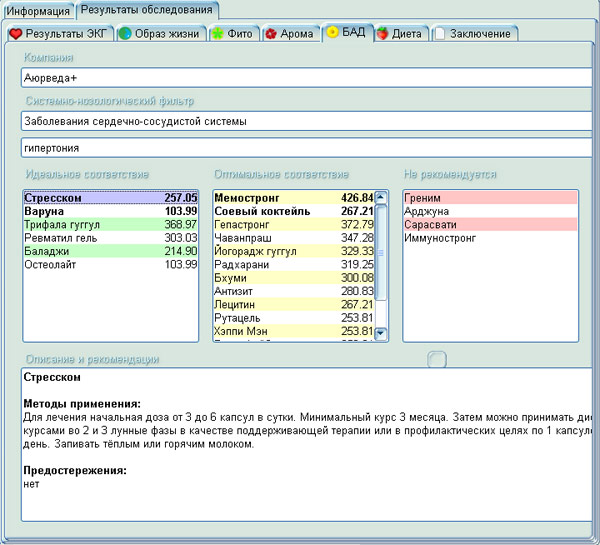
Task: Switch to the Образ жизни tab label
Action: (167, 34)
